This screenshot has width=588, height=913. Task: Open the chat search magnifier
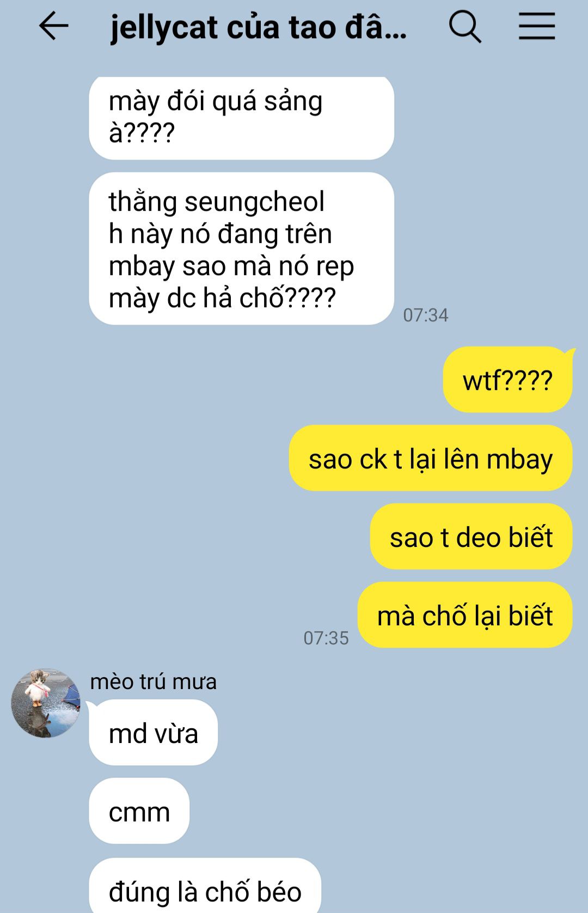coord(465,27)
